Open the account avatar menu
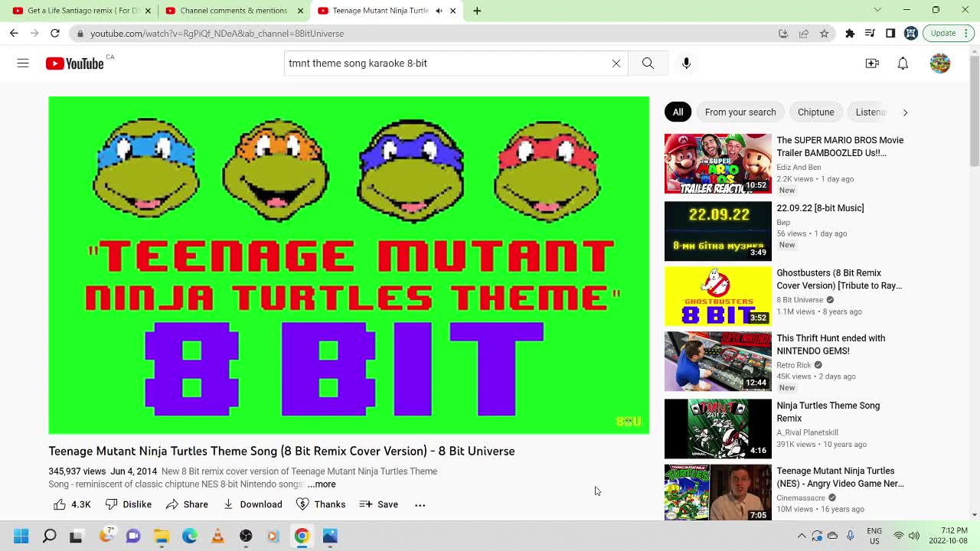Viewport: 980px width, 551px height. pos(939,64)
